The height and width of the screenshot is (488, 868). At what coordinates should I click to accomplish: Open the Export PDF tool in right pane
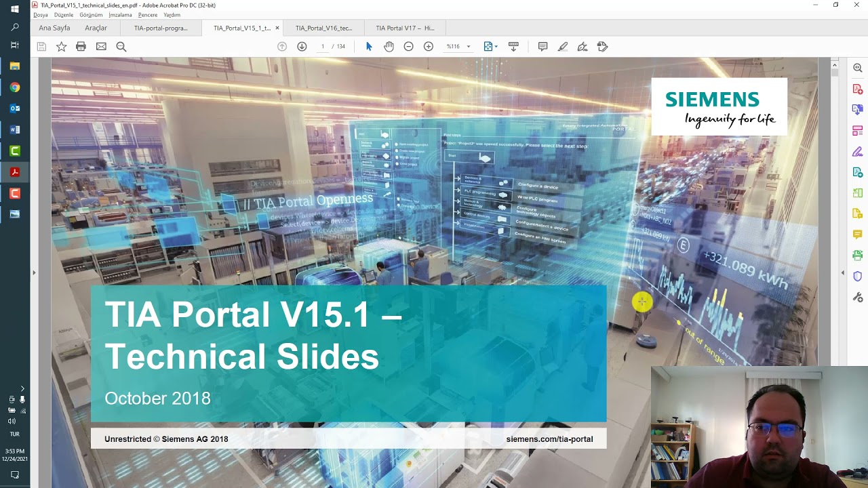[x=858, y=172]
